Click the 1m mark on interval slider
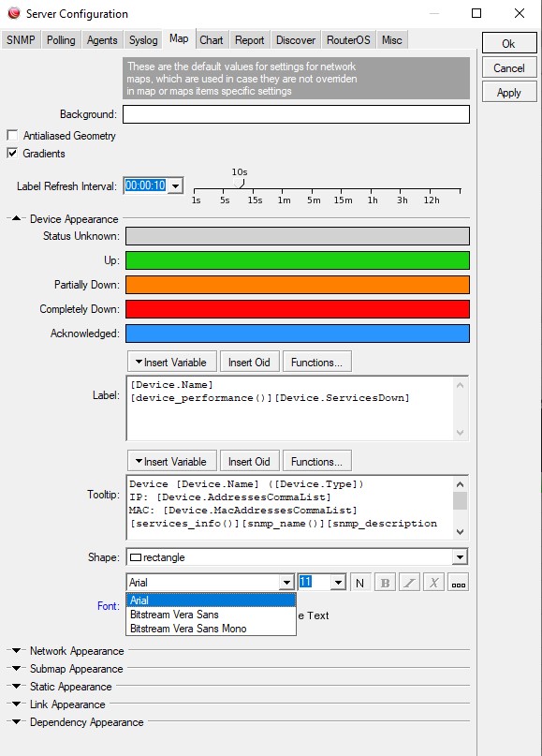 284,200
